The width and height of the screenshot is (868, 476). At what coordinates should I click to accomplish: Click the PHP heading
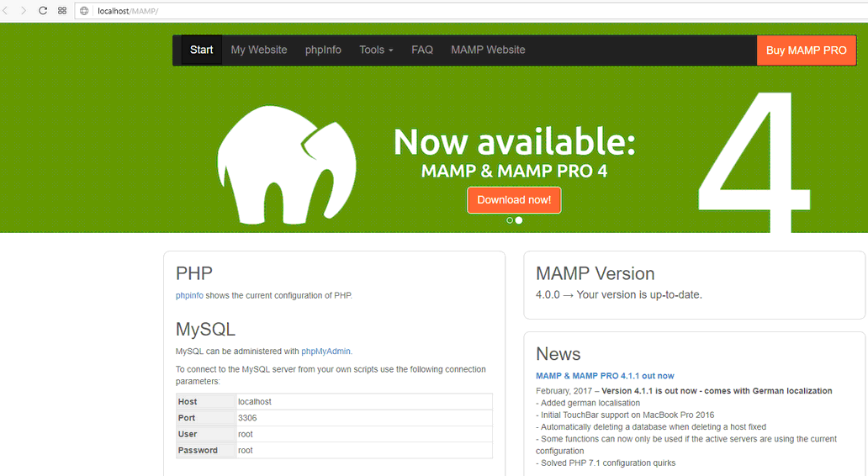pos(193,273)
